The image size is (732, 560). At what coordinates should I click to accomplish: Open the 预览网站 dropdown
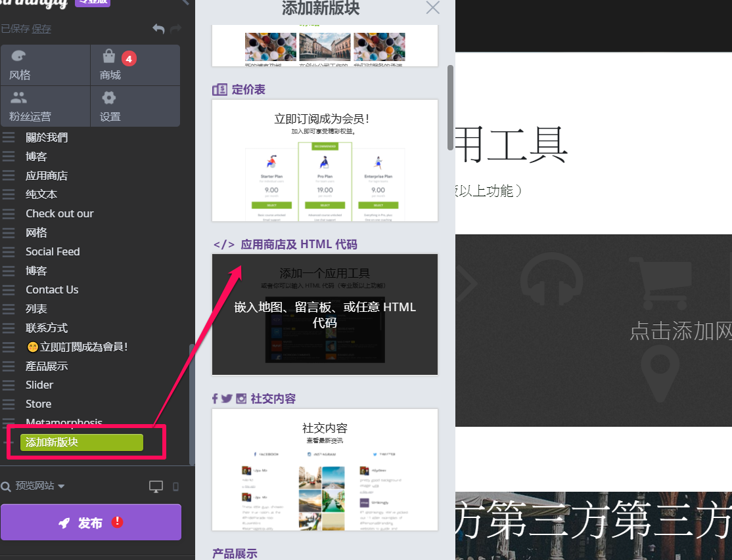(x=40, y=486)
